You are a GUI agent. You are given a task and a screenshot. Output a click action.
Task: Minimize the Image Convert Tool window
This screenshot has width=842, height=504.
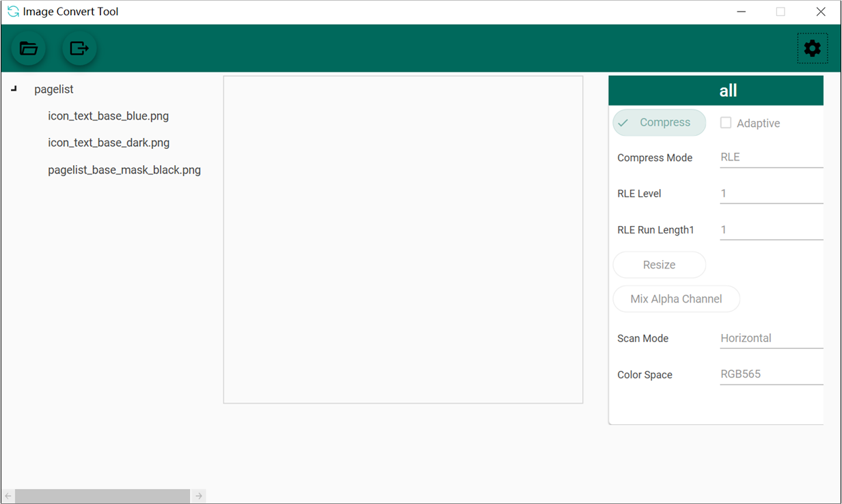742,12
